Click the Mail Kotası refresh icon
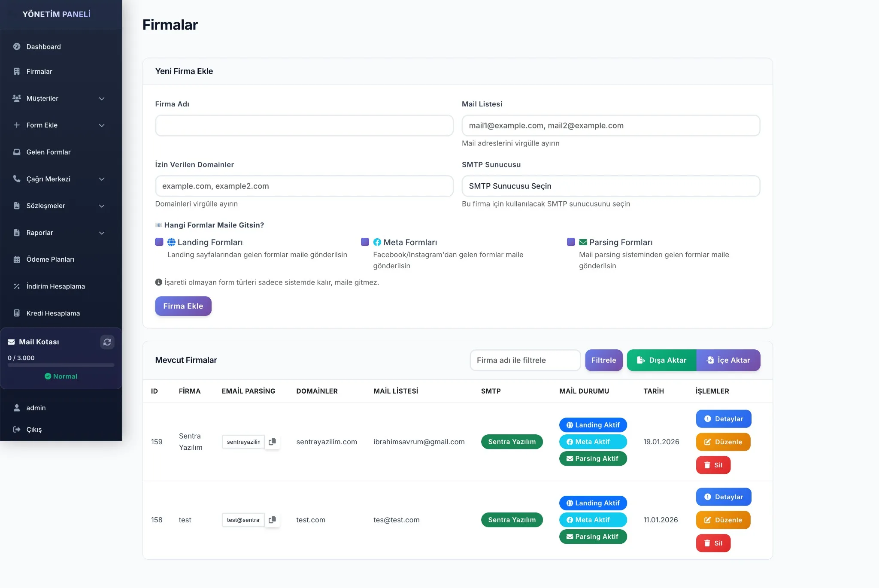 pyautogui.click(x=107, y=342)
